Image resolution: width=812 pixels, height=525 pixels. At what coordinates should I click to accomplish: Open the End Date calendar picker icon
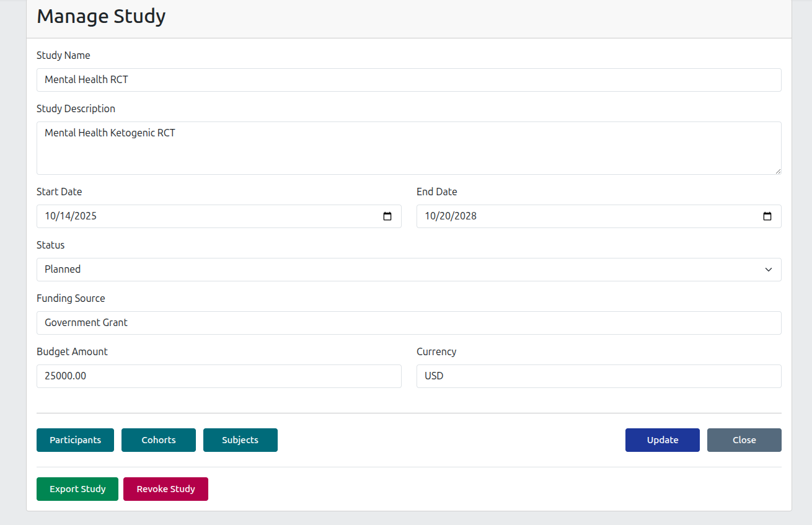(767, 216)
